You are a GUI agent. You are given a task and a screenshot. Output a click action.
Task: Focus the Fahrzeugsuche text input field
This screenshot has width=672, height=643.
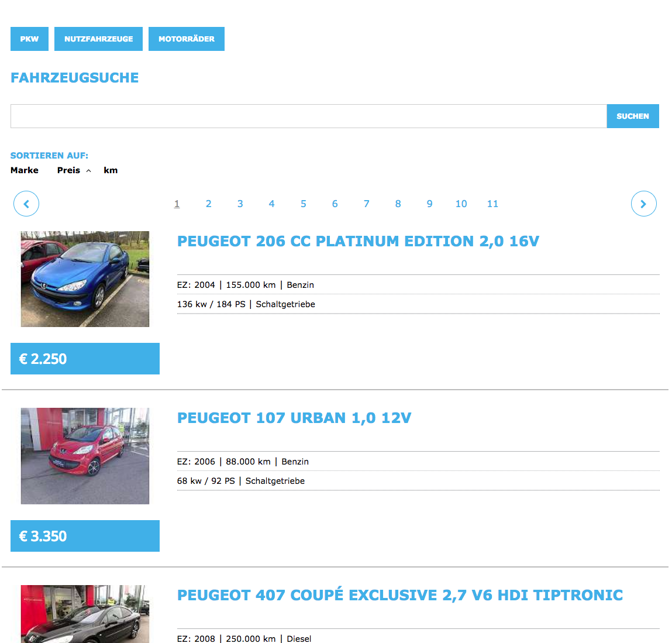point(308,116)
